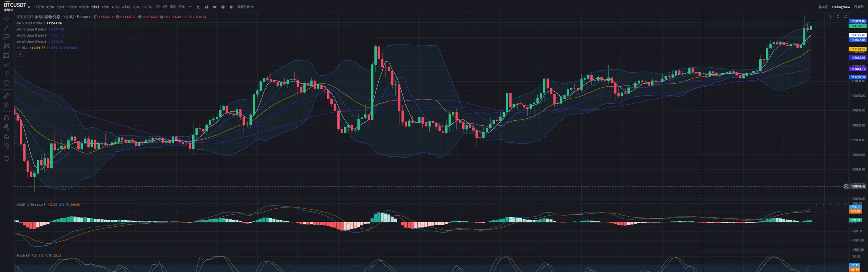
Task: Click the crosshair plus icon beside 103848.43
Action: [846, 186]
